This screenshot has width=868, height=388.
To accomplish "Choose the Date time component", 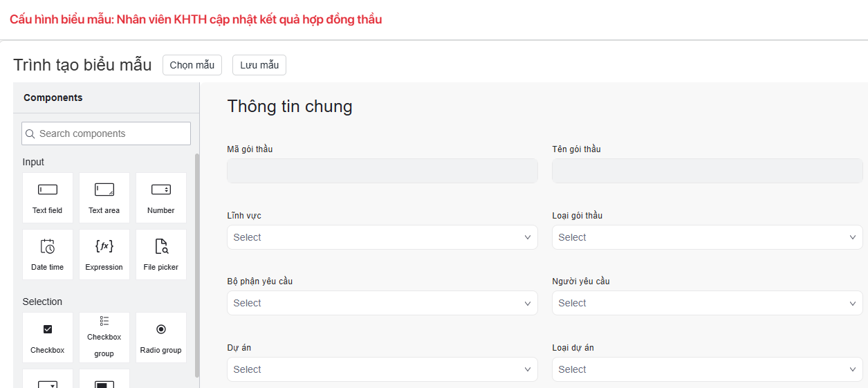I will [48, 255].
